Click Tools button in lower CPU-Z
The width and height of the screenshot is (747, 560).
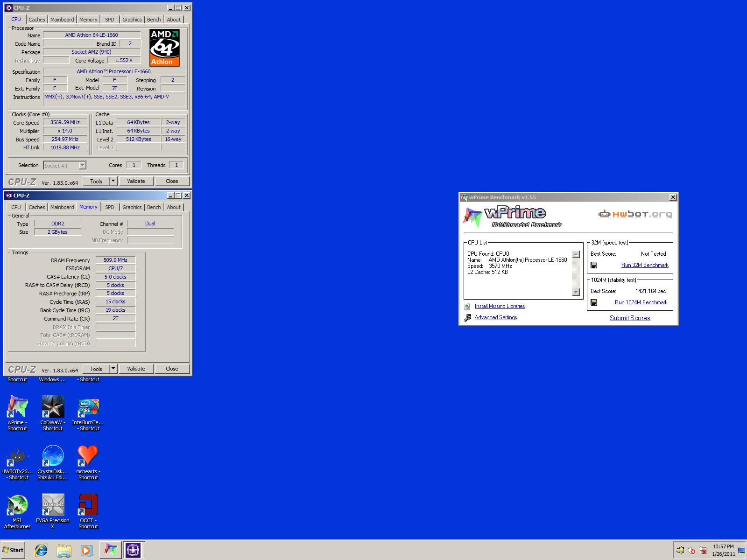click(96, 369)
